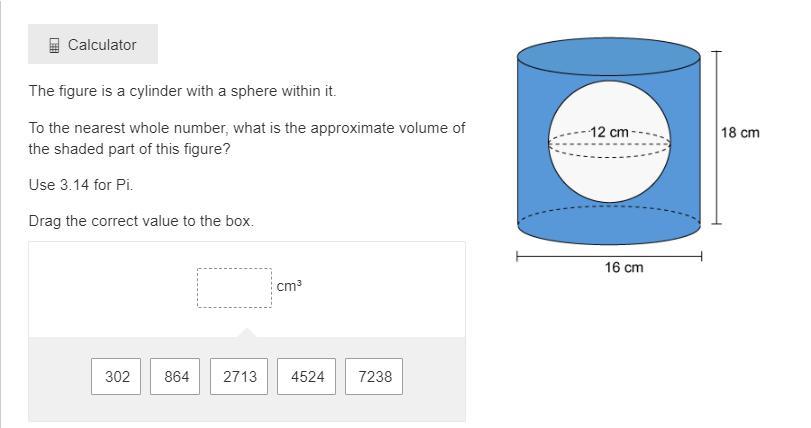Click the "18 cm" height label
This screenshot has height=428, width=811.
(x=740, y=132)
